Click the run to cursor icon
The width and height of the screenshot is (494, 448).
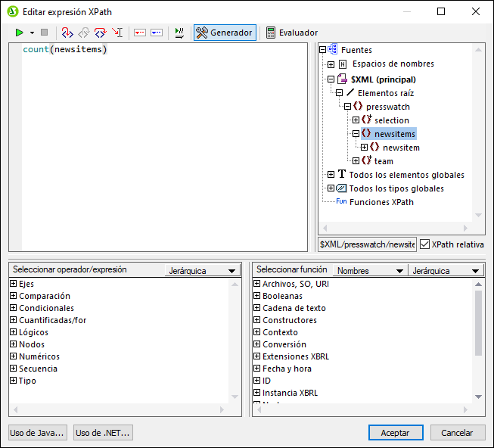coord(117,33)
